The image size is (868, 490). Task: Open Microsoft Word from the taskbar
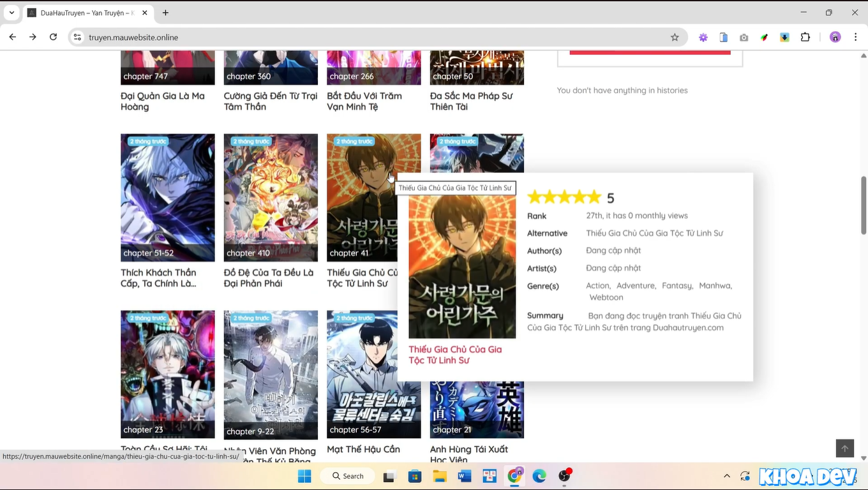click(465, 476)
